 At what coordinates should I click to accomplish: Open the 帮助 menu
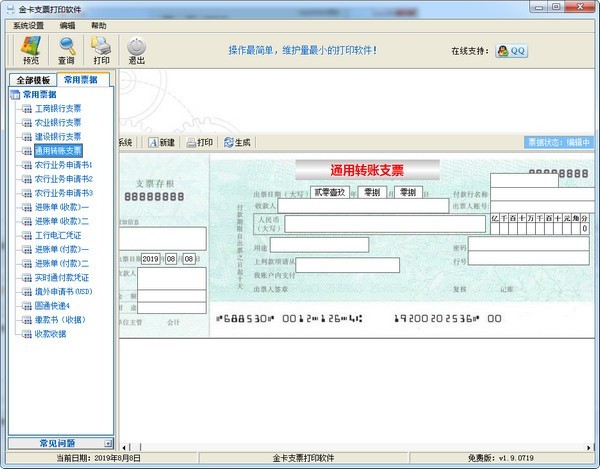coord(98,25)
